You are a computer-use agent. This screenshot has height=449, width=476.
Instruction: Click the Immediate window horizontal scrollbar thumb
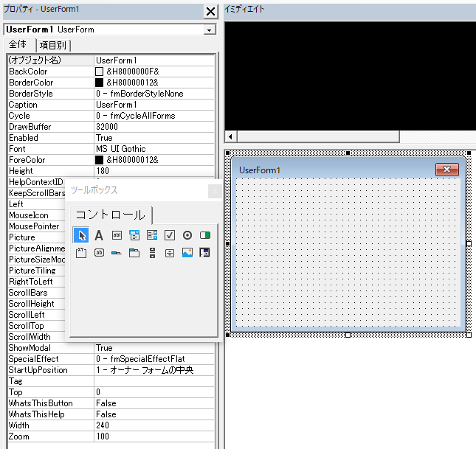[319, 136]
